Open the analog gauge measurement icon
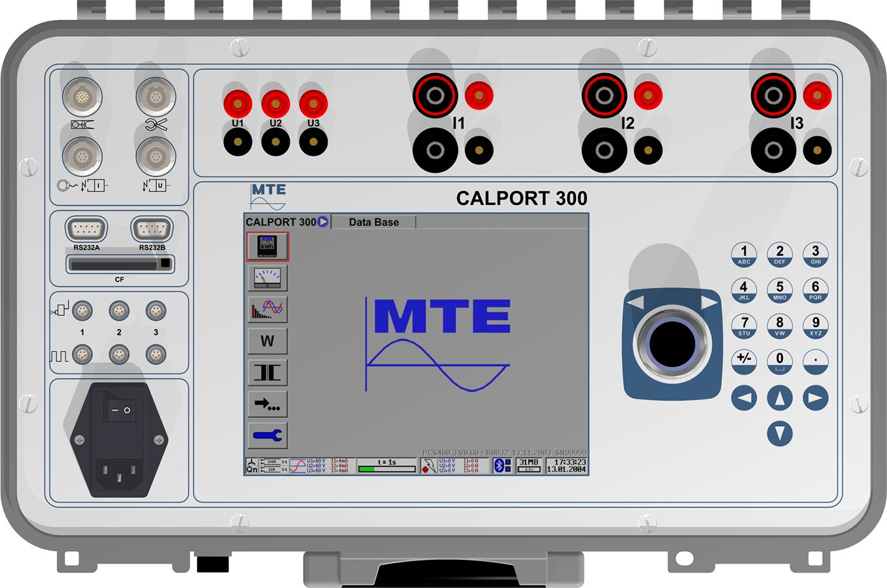The image size is (887, 588). (267, 278)
